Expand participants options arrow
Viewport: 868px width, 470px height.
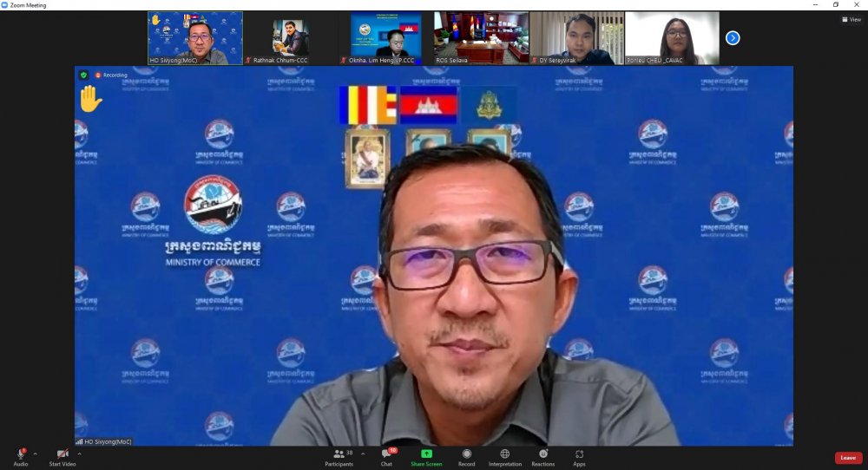click(x=363, y=454)
